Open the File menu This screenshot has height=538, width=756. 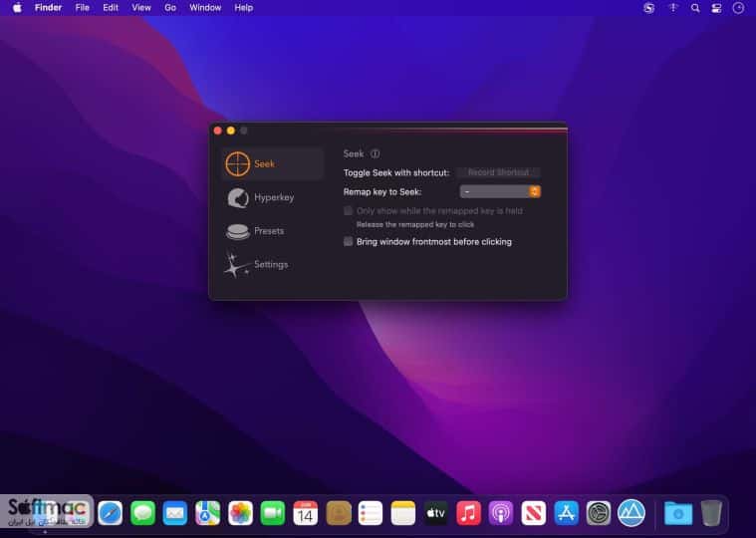[x=83, y=8]
